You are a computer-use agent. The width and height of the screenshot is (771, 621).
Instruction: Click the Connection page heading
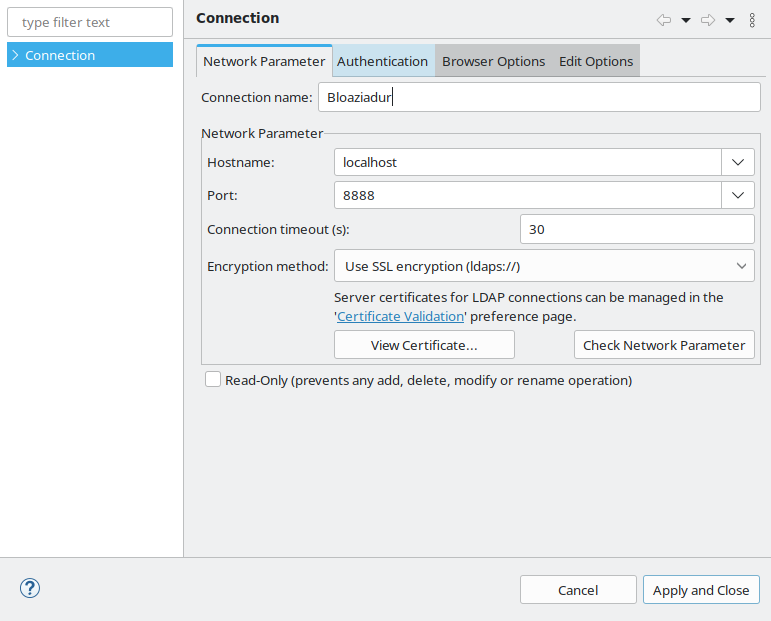(237, 18)
